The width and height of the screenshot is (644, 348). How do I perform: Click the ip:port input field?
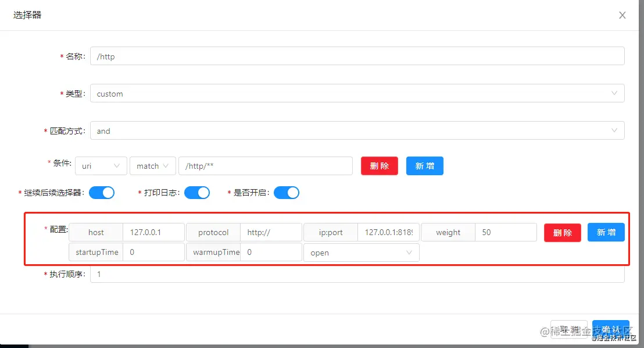388,232
